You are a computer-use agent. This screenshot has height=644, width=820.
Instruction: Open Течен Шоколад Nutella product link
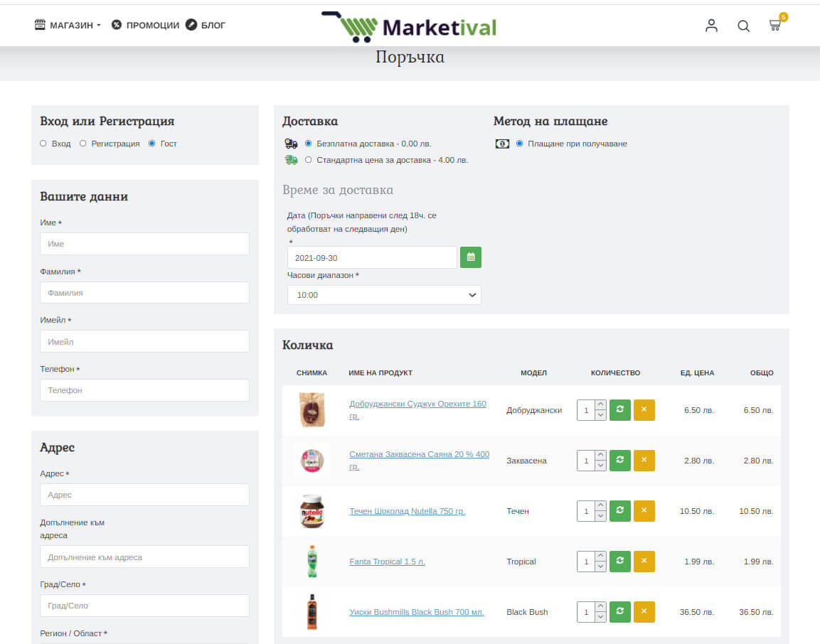tap(407, 511)
